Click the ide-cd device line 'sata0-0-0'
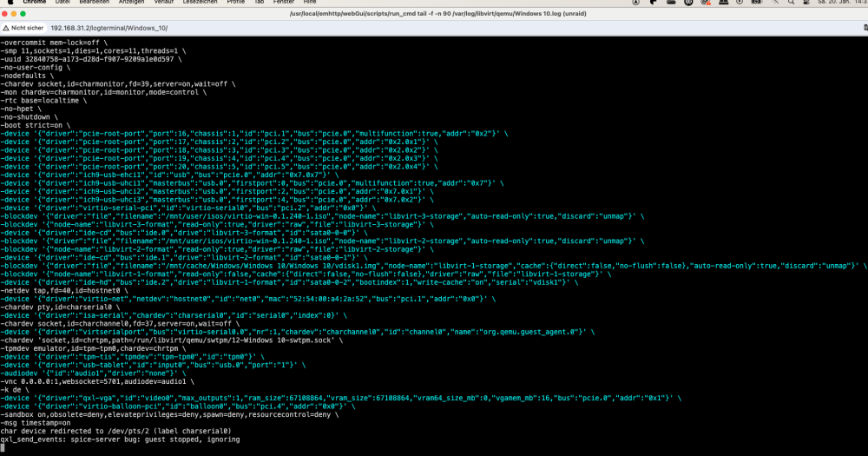 coord(184,233)
